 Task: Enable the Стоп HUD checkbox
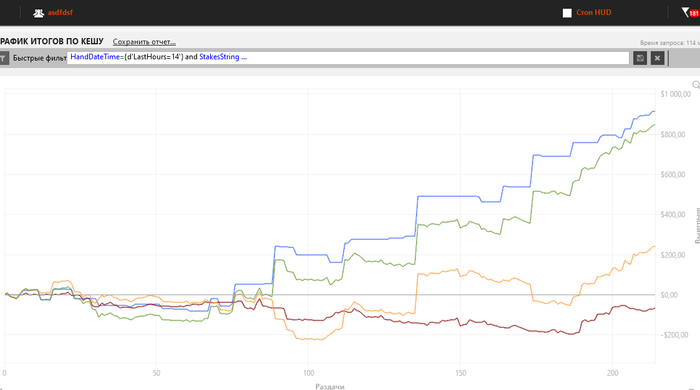(x=567, y=13)
